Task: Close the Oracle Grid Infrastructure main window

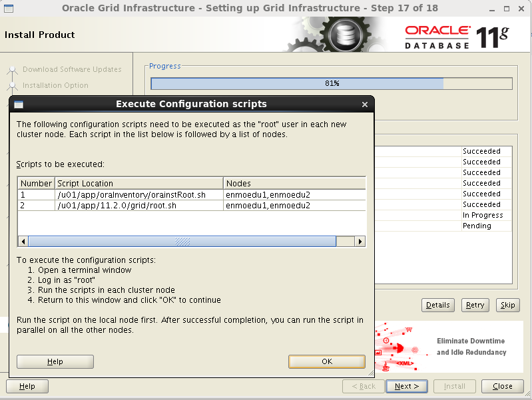Action: pos(521,9)
